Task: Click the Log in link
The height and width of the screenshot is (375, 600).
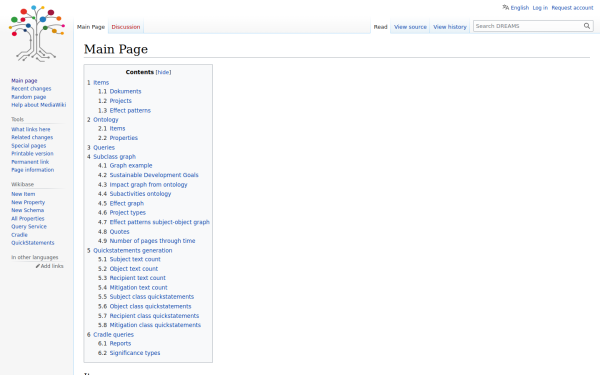Action: pyautogui.click(x=540, y=8)
